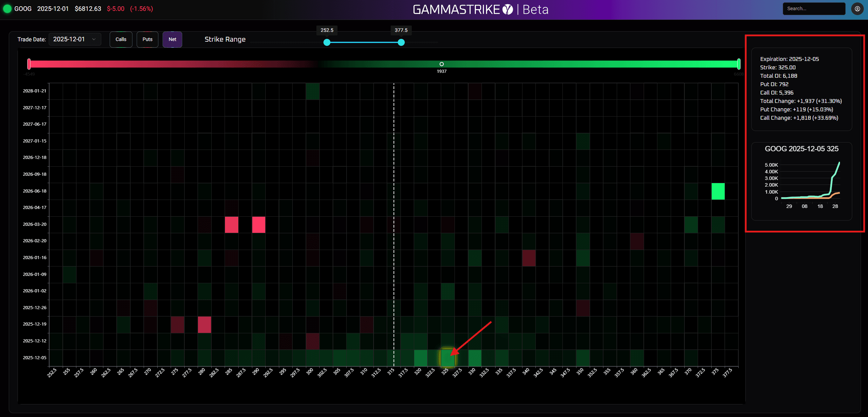Toggle the Puts view
This screenshot has height=417, width=868.
point(147,39)
